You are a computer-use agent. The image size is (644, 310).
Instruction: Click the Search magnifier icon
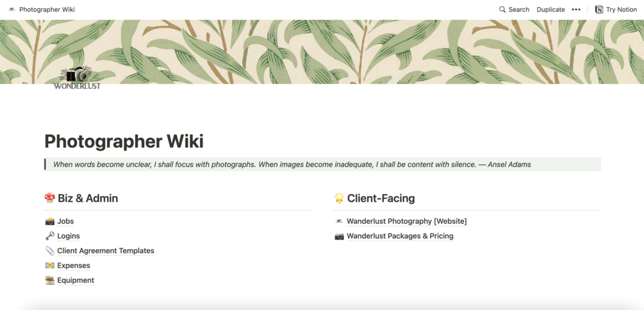502,10
